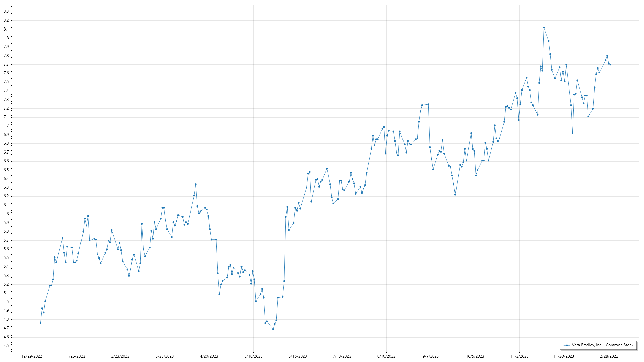The image size is (644, 362).
Task: Click the 12/28/2023 x-axis date label
Action: point(608,356)
